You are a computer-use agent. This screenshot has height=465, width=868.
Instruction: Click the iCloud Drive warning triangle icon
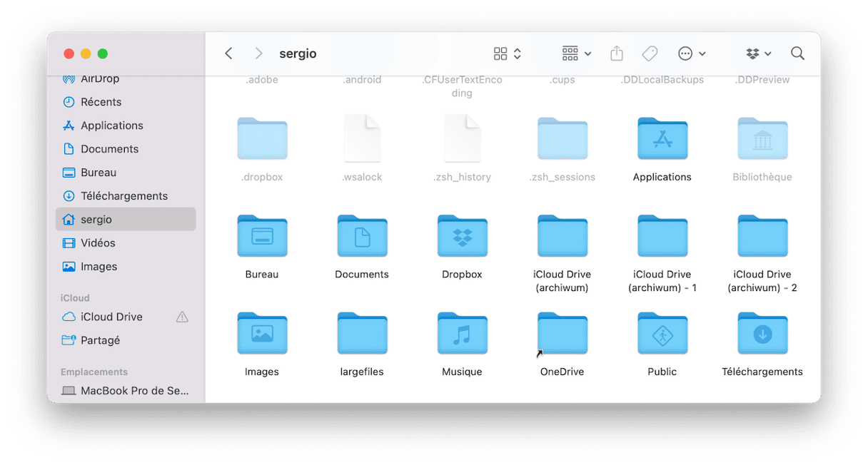point(182,317)
